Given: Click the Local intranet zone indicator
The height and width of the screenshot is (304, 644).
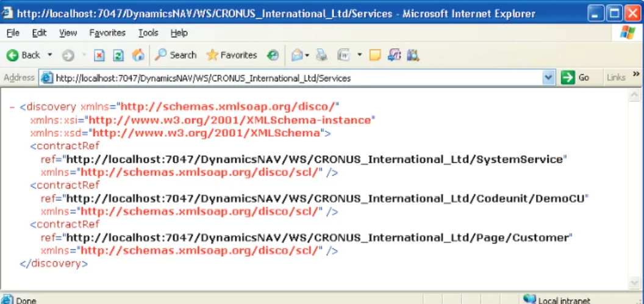Looking at the screenshot, I should pos(557,300).
